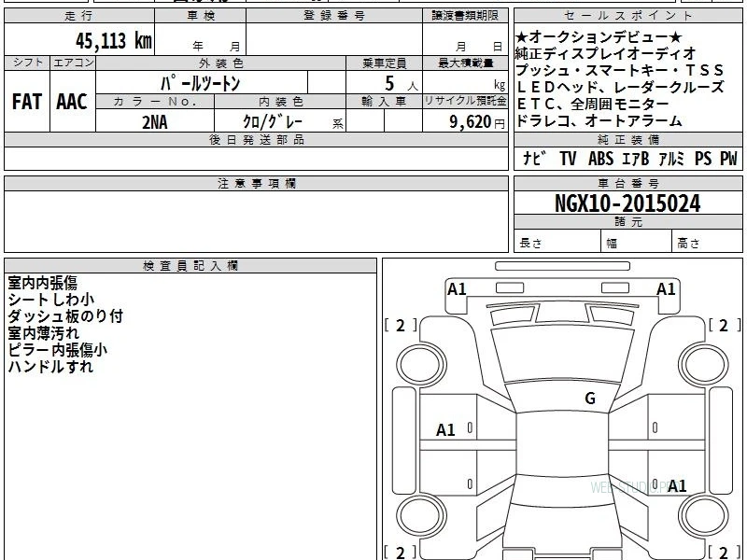The height and width of the screenshot is (560, 747).
Task: Select the TV equipment label
Action: 568,159
